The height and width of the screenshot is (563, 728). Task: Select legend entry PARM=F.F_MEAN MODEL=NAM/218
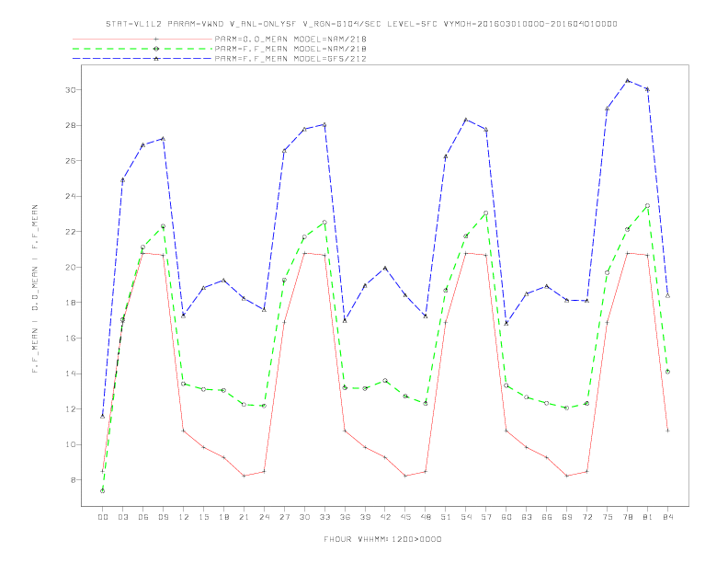pyautogui.click(x=290, y=49)
